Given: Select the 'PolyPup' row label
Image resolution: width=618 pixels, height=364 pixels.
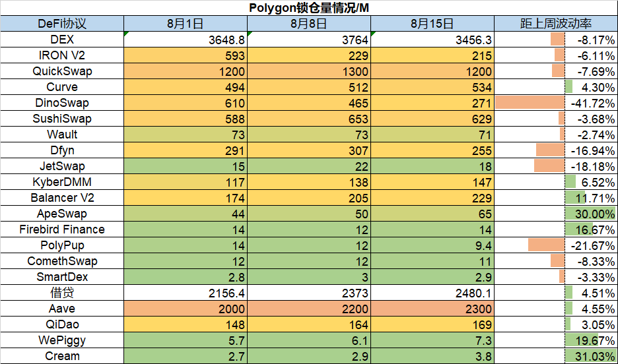Looking at the screenshot, I should 62,245.
